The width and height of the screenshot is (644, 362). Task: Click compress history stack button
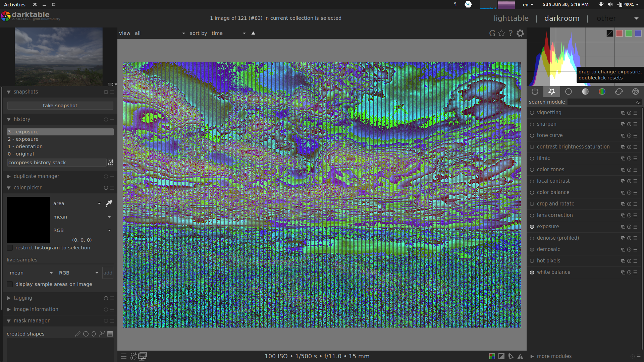(57, 163)
